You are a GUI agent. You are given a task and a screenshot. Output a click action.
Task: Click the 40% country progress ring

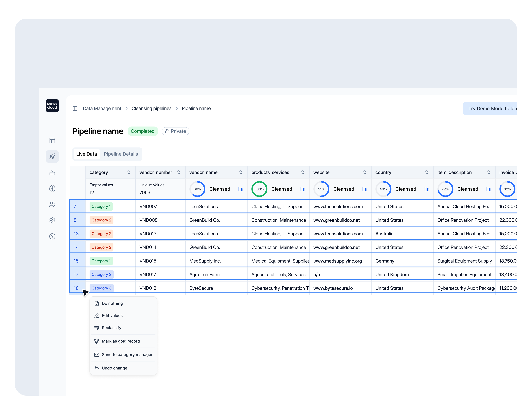(383, 189)
